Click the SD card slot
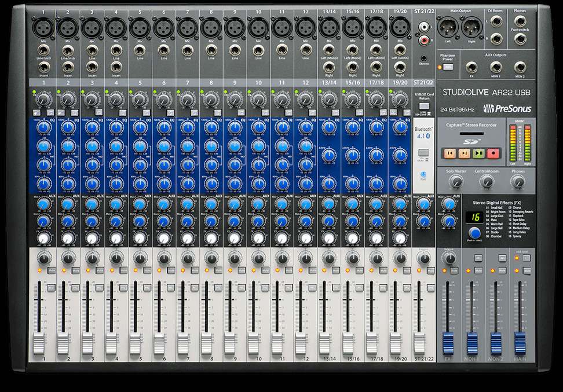 click(x=471, y=134)
